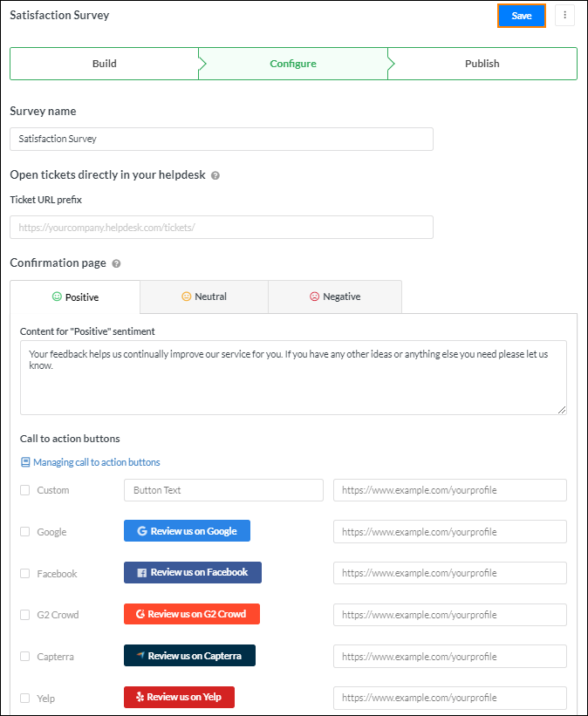Enable the Capterra review checkbox
The width and height of the screenshot is (588, 716).
pyautogui.click(x=25, y=656)
